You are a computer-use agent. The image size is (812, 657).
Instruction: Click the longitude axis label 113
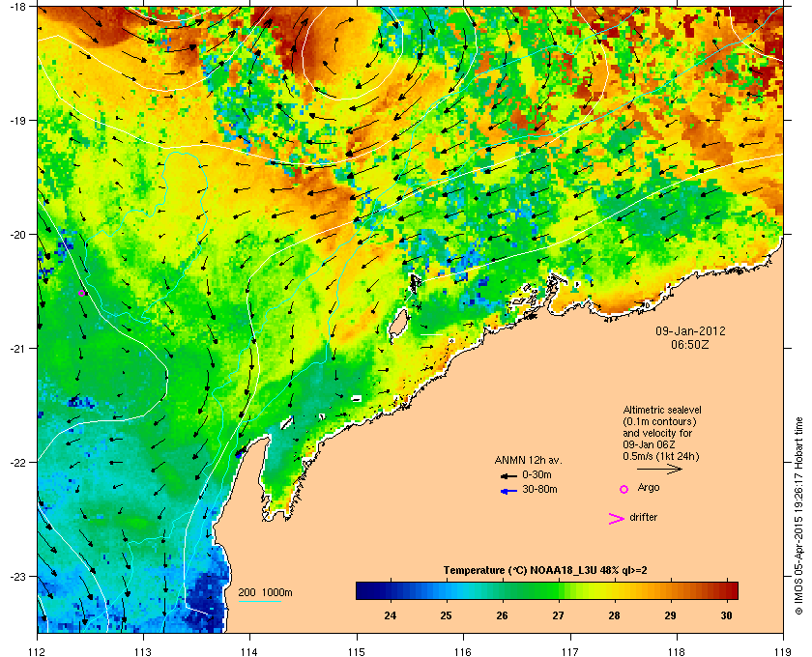tap(143, 652)
